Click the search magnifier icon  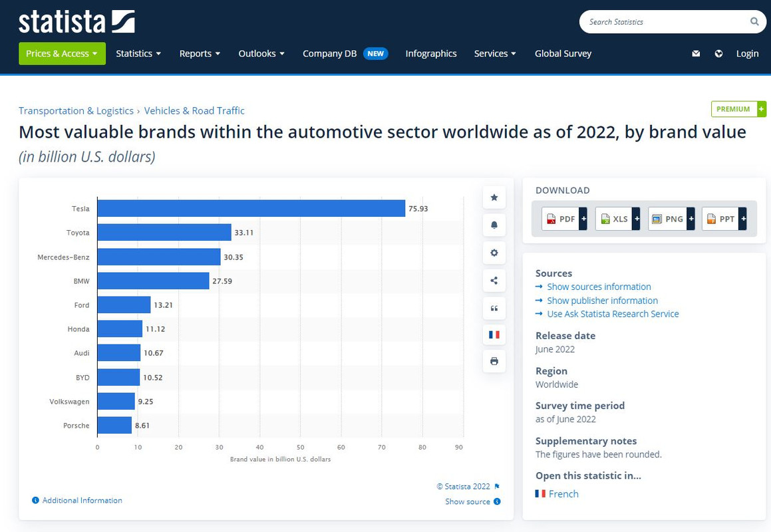(x=754, y=22)
